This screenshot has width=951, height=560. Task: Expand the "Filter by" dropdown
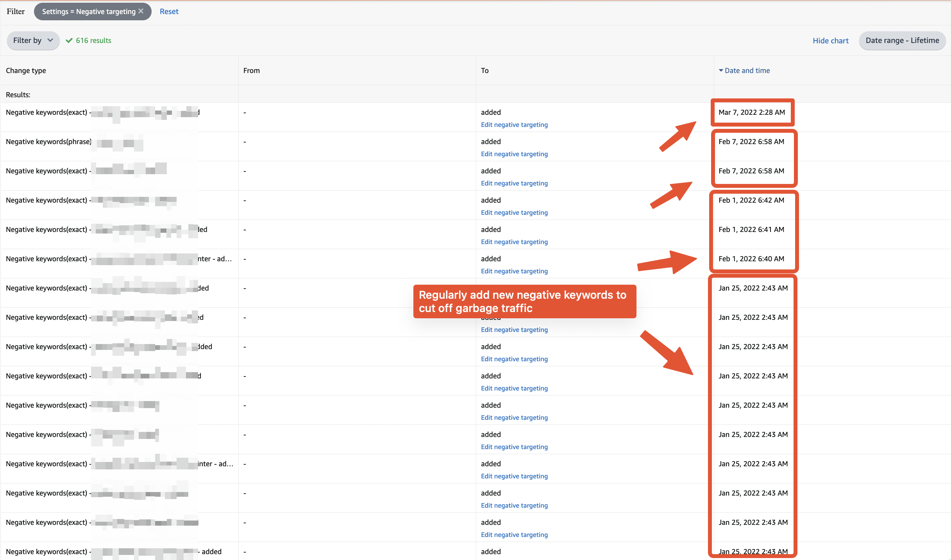click(33, 40)
